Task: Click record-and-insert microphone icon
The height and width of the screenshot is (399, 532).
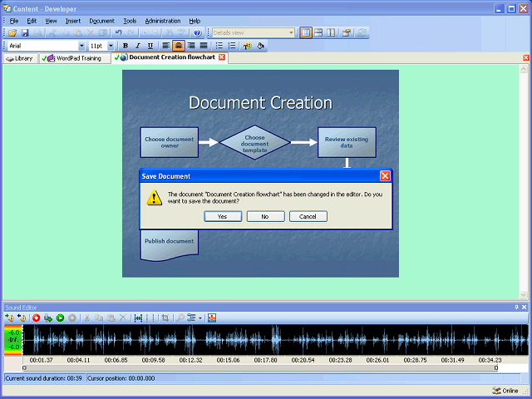Action: click(x=48, y=318)
